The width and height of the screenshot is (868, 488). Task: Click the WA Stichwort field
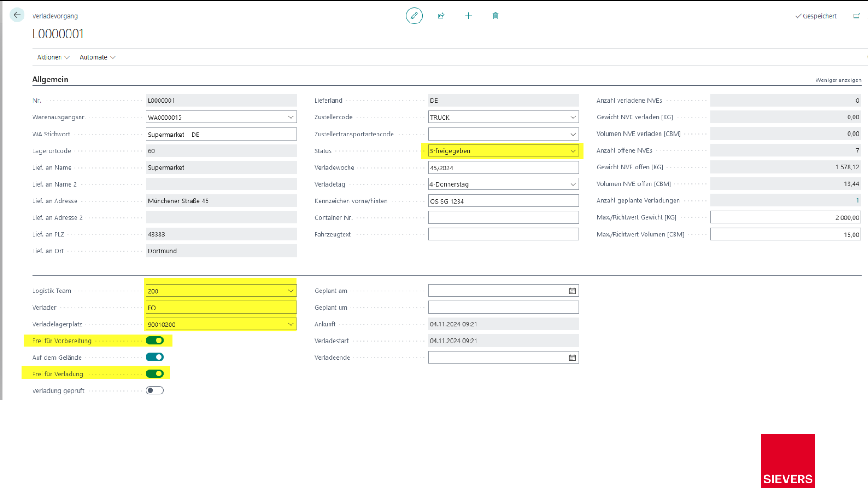point(221,134)
